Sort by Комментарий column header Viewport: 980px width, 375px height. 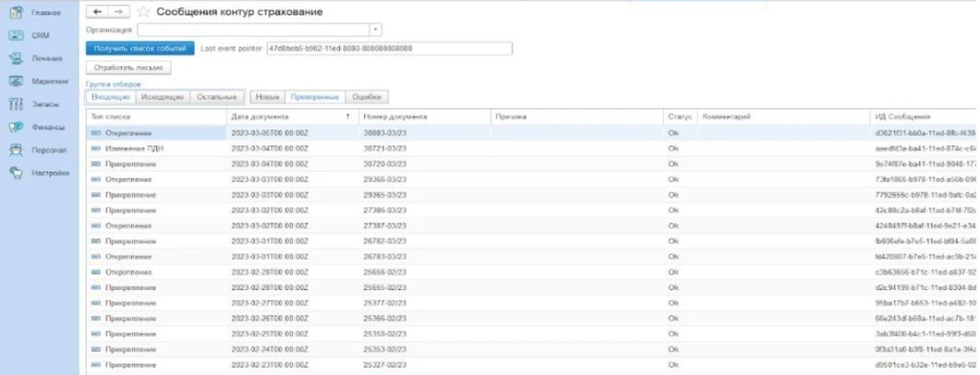tap(784, 117)
